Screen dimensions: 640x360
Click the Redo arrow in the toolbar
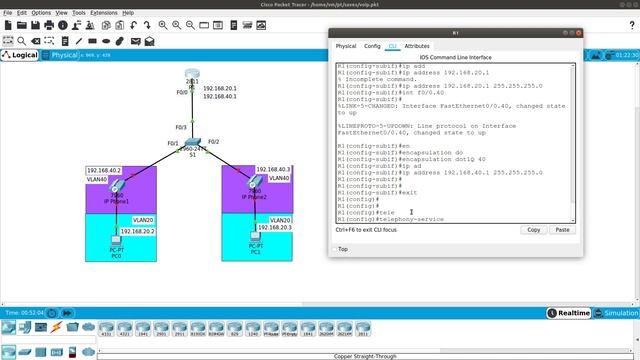click(x=147, y=25)
